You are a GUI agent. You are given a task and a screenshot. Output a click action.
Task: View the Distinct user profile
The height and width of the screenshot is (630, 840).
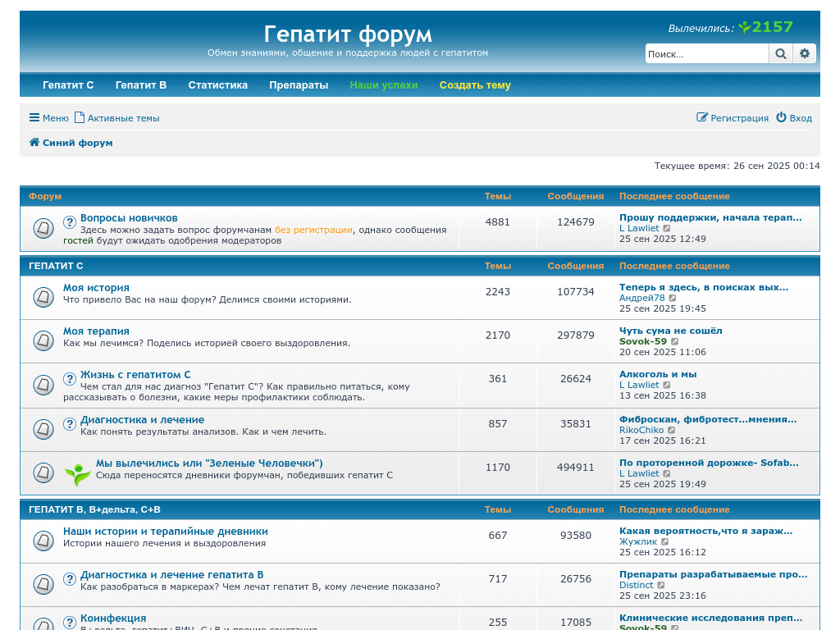[x=637, y=585]
